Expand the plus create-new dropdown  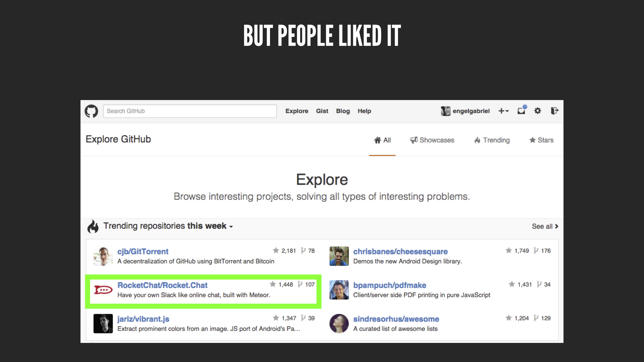coord(503,111)
